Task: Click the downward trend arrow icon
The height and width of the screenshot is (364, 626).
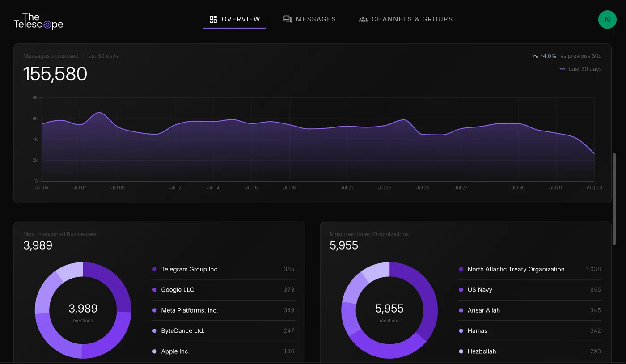Action: coord(534,56)
